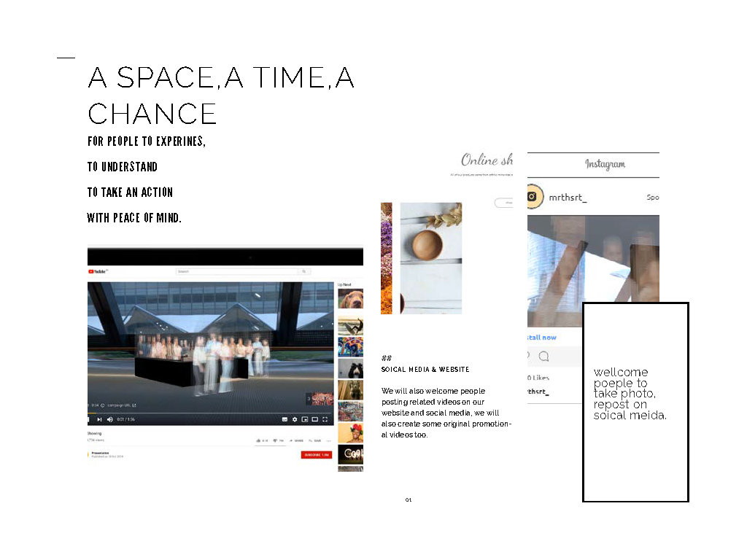Enable the miniplayer mode
747x560 pixels.
[305, 419]
